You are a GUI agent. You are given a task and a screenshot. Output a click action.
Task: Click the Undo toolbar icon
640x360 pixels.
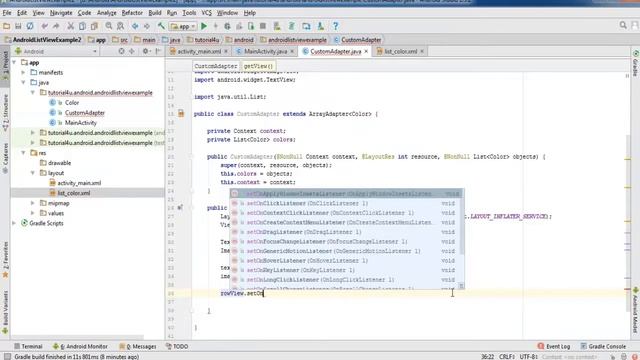pyautogui.click(x=44, y=26)
